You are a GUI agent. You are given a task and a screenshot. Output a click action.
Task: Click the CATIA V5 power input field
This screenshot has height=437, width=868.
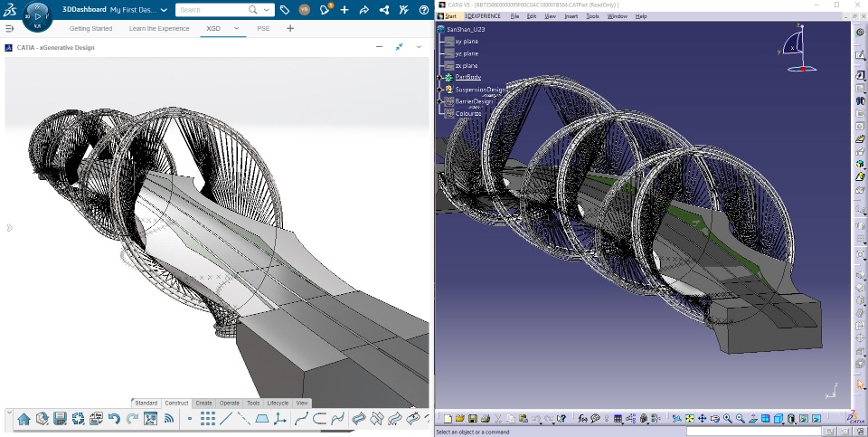click(x=753, y=432)
